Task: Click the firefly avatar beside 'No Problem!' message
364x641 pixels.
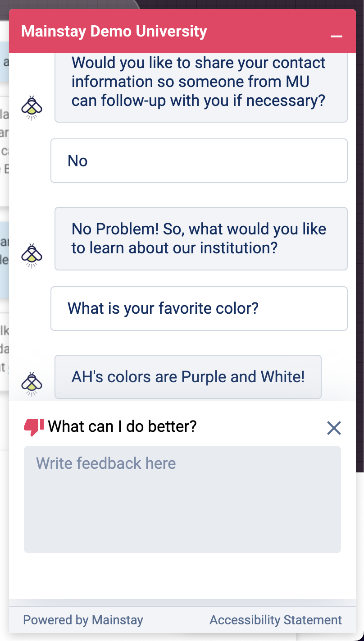Action: [32, 256]
